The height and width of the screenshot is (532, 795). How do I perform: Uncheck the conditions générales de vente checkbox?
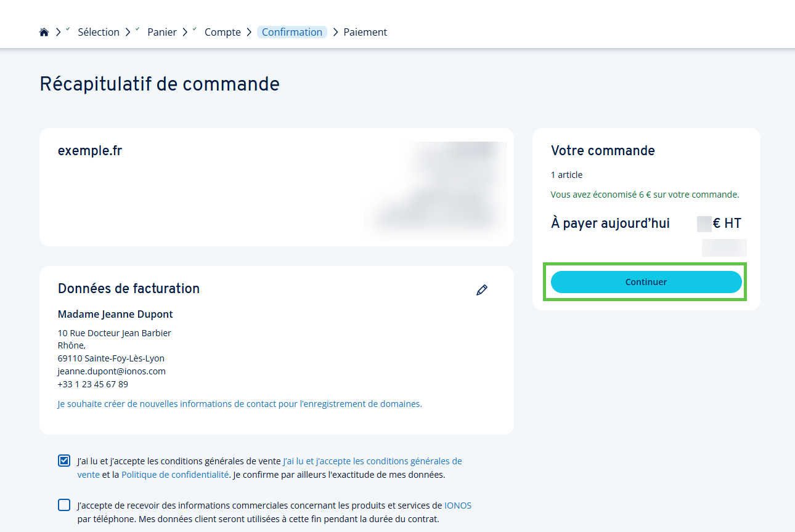[x=64, y=461]
